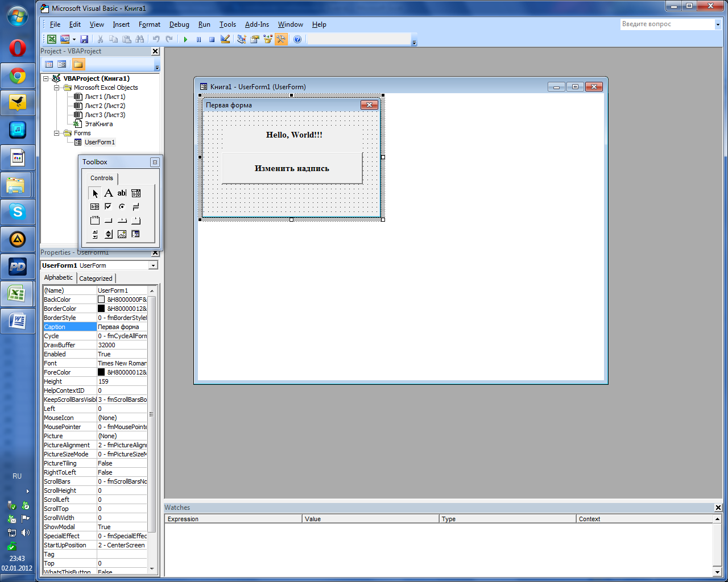The image size is (728, 582).
Task: Select the OptionButton tool in Toolbox
Action: 122,207
